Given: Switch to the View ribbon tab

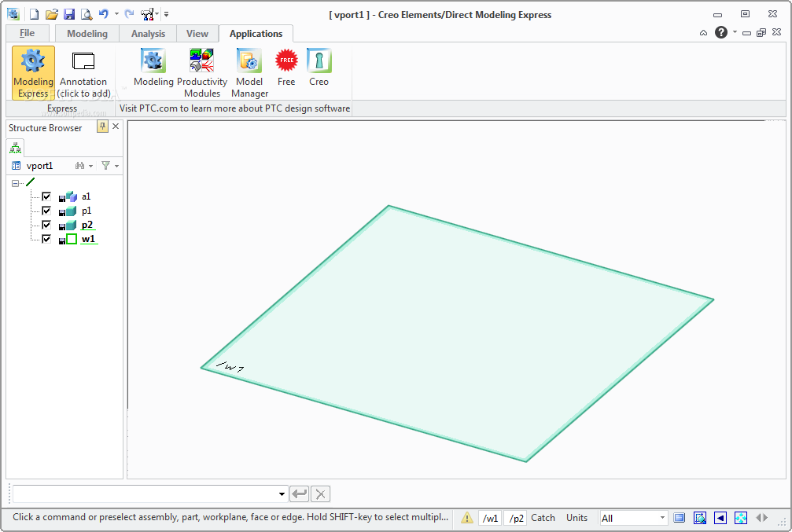Looking at the screenshot, I should pos(197,34).
